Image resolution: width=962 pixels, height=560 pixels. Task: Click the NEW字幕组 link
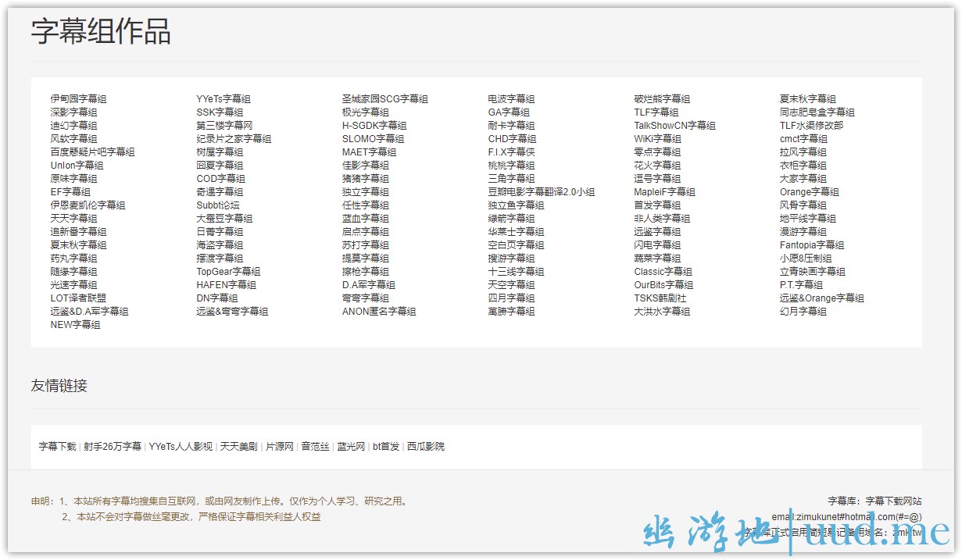tap(75, 325)
